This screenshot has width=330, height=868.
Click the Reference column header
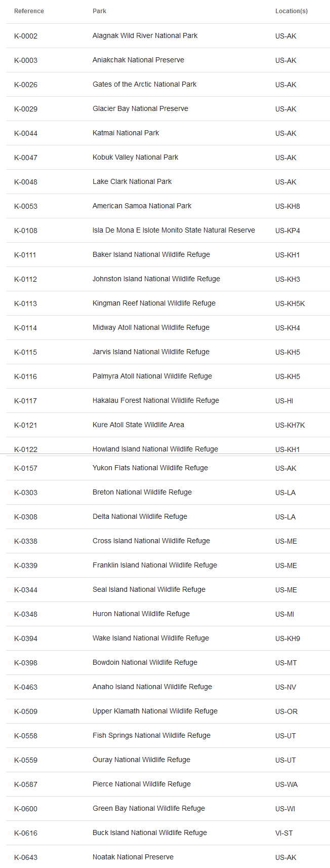click(x=29, y=11)
